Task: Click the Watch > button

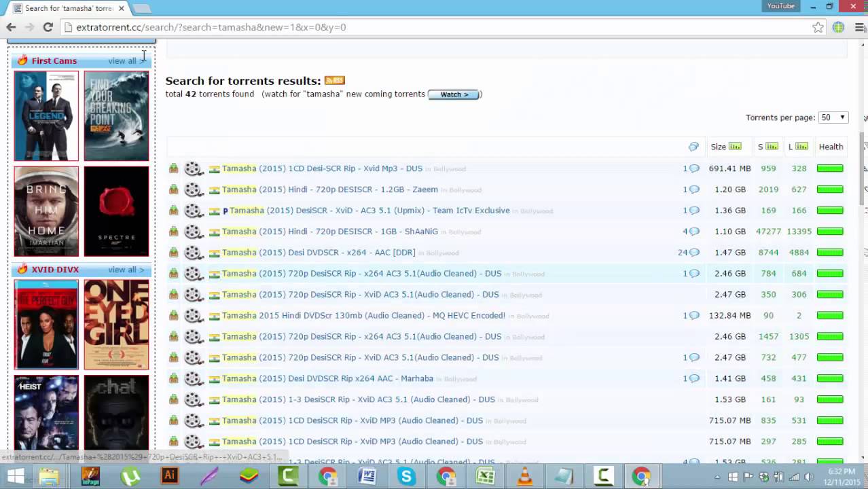Action: pyautogui.click(x=454, y=94)
